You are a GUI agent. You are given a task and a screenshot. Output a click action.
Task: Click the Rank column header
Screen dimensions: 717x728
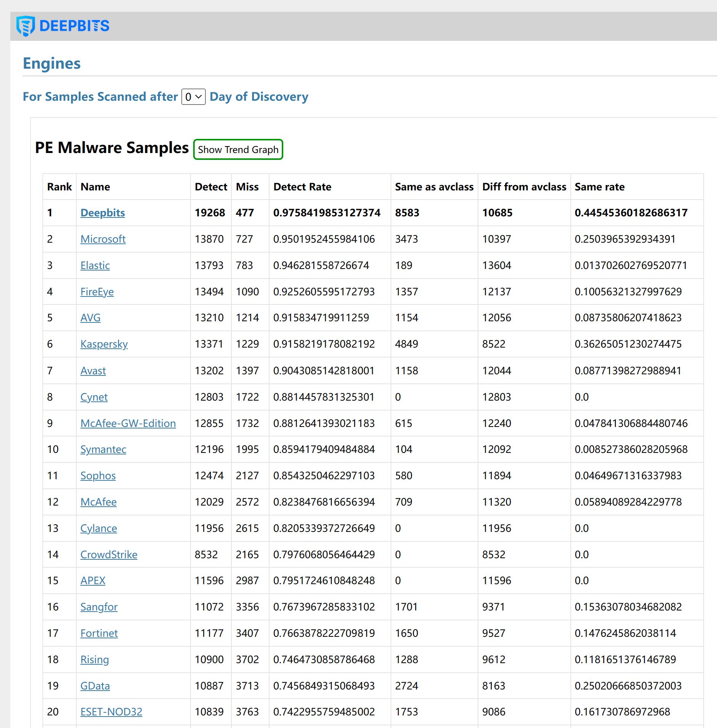coord(60,187)
